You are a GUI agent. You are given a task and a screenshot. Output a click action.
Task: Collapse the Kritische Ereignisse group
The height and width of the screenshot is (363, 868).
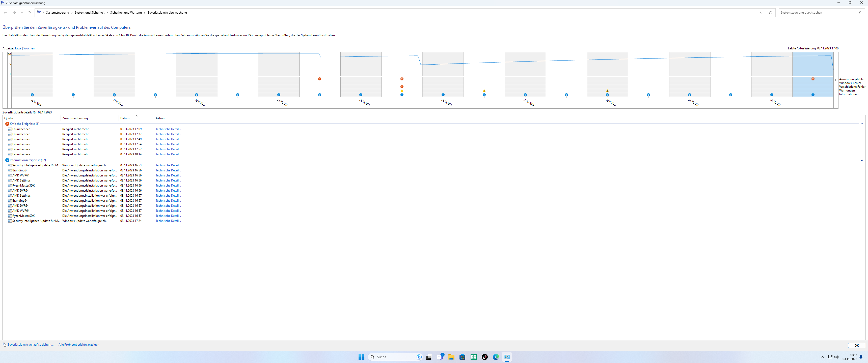[862, 124]
